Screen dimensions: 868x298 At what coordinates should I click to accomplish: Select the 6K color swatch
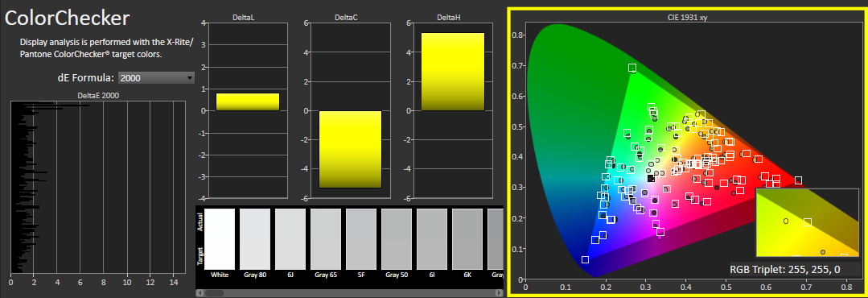pos(467,239)
